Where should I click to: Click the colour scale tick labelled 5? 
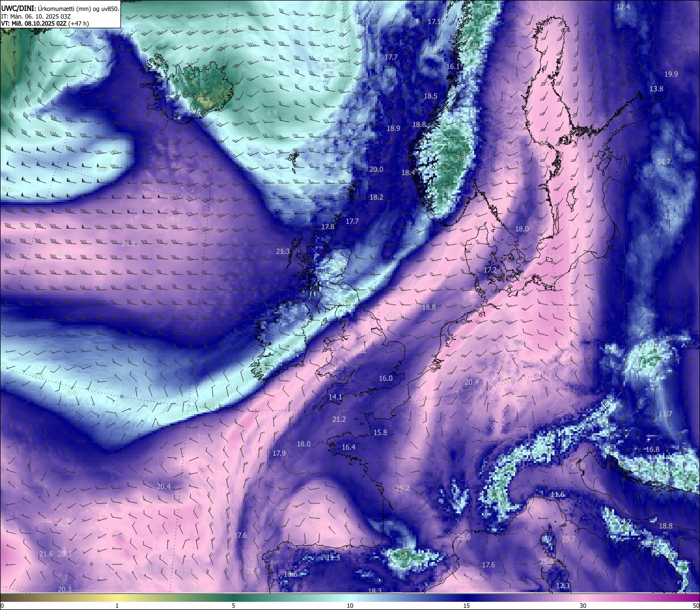click(x=234, y=606)
